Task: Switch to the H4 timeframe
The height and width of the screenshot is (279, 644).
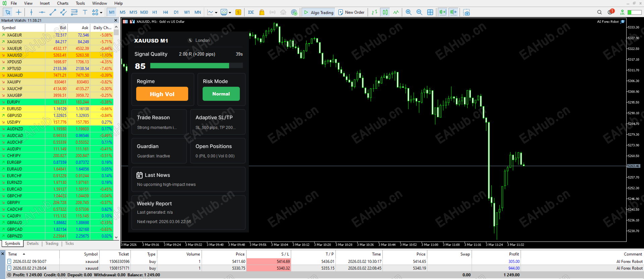Action: [x=165, y=12]
